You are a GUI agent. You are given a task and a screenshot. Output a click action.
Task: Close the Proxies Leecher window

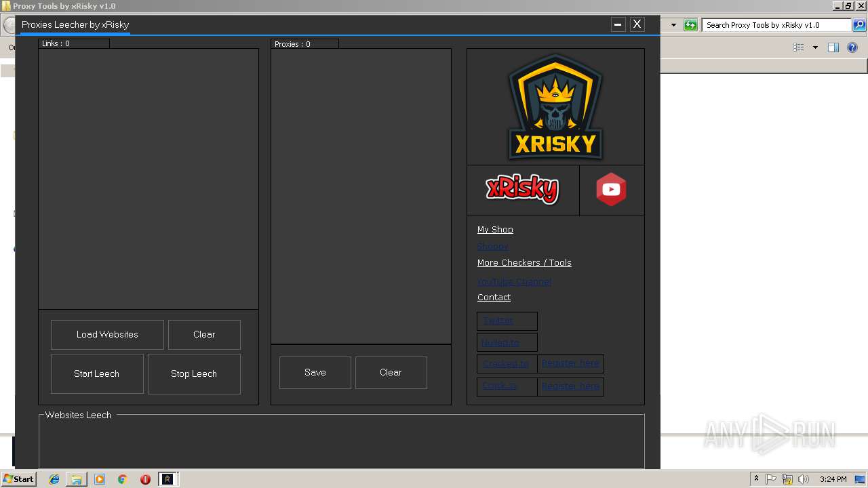click(637, 24)
